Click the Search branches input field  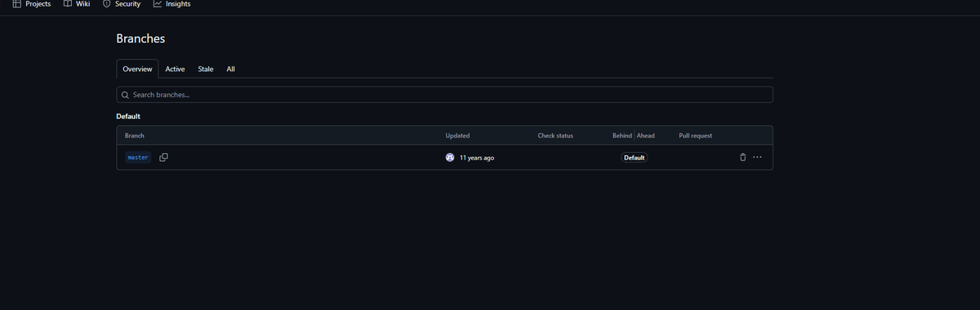pyautogui.click(x=444, y=95)
